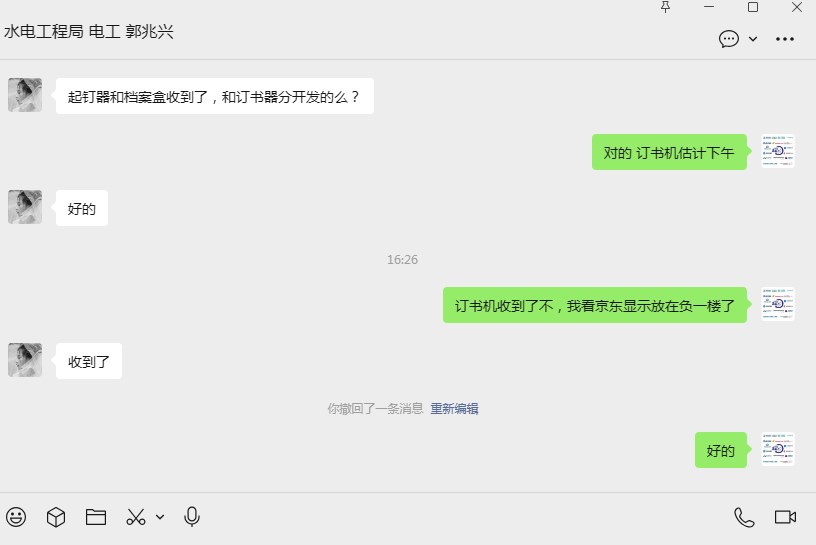Screen dimensions: 816x545
Task: Maximize the chat window
Action: [753, 7]
